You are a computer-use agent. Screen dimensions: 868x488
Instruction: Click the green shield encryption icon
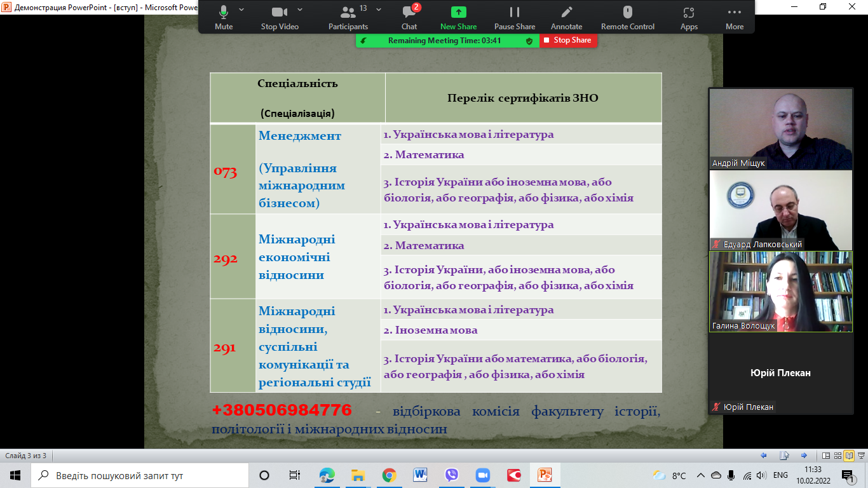(x=529, y=41)
